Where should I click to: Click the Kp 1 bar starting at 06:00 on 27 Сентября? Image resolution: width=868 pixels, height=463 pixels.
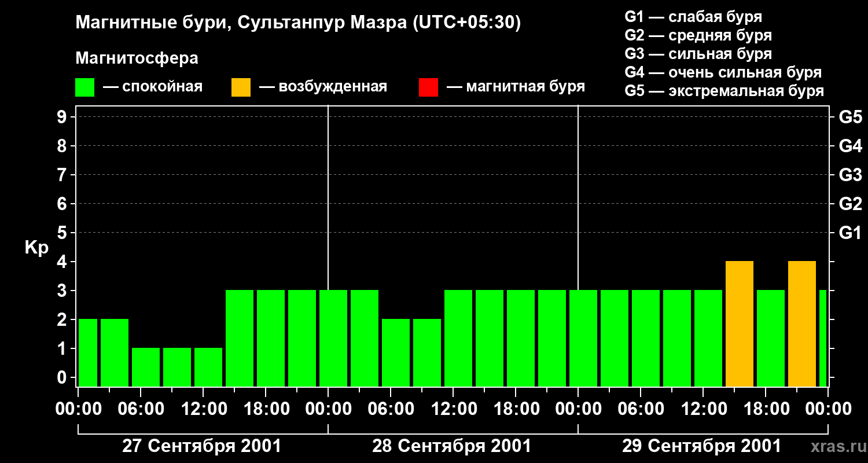pos(146,368)
